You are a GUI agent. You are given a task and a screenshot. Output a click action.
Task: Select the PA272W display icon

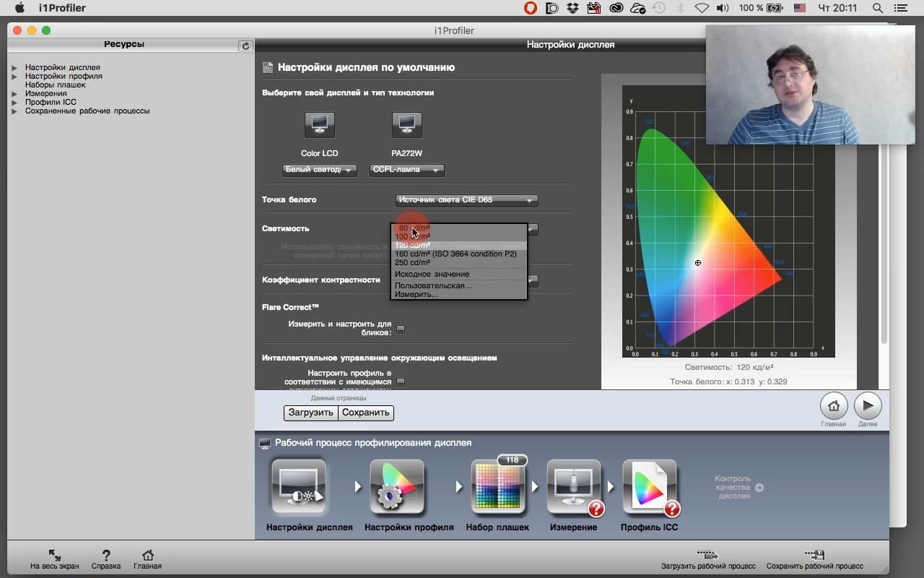click(x=407, y=125)
